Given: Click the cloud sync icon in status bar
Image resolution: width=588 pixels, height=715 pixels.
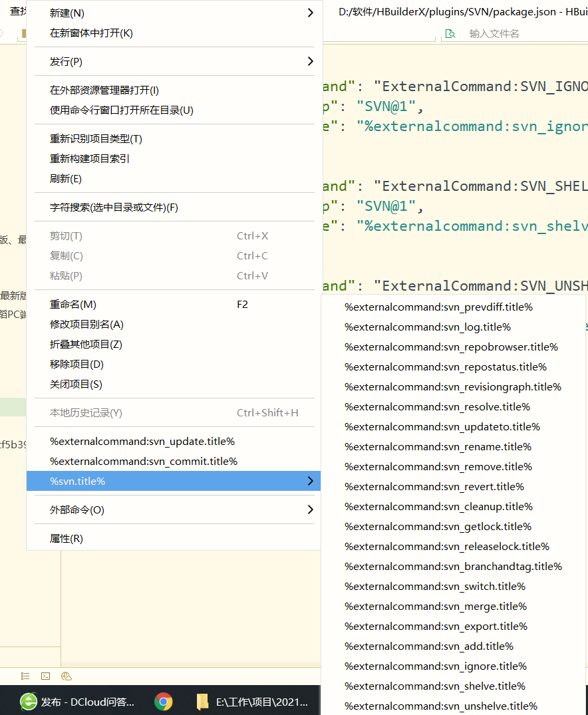Looking at the screenshot, I should [66, 676].
